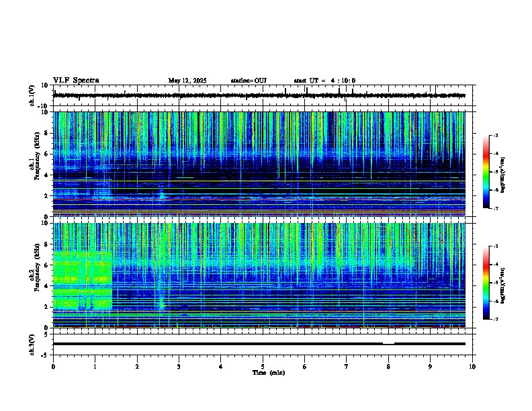Click the "VLF Spectra" plot title
The image size is (532, 411).
click(x=76, y=81)
